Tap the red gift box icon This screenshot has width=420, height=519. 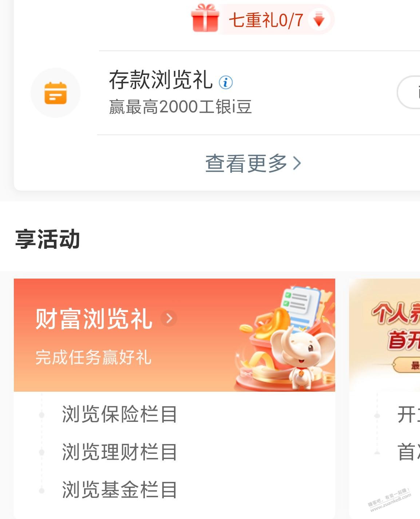[205, 18]
